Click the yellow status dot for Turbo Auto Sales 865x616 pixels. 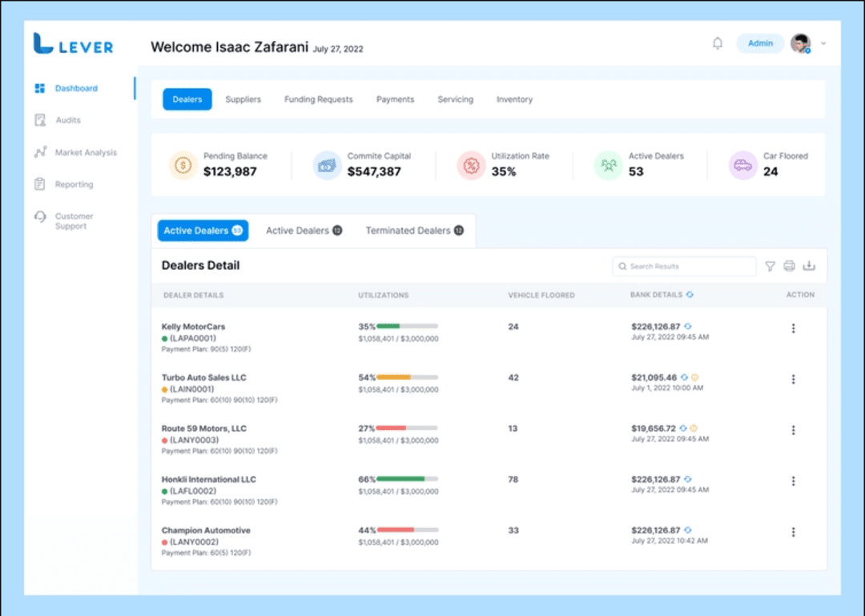pyautogui.click(x=164, y=389)
